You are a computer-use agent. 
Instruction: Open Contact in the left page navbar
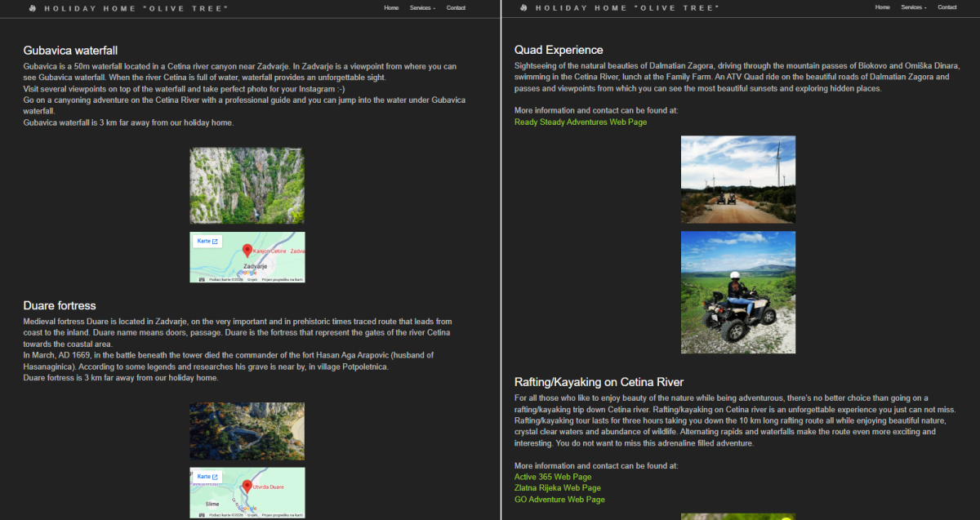[x=456, y=8]
